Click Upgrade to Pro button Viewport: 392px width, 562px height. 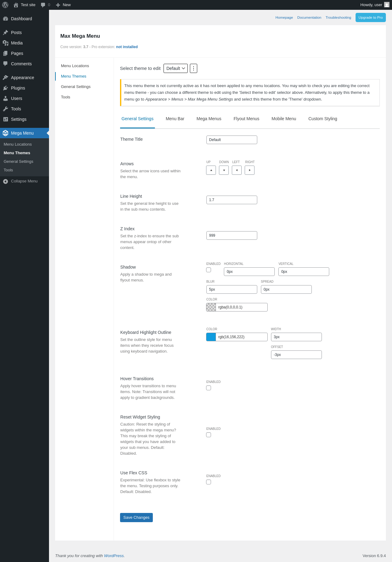click(x=371, y=17)
